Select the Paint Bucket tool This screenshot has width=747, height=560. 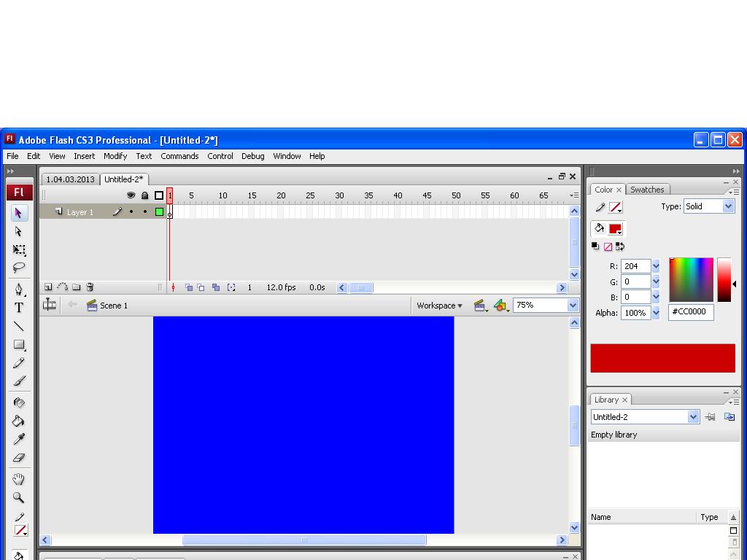pos(18,421)
